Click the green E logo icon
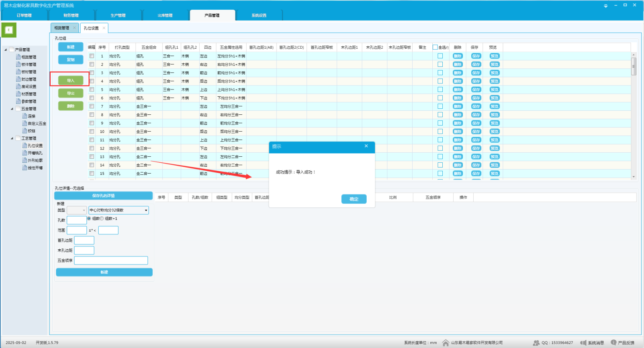This screenshot has width=644, height=348. (9, 30)
